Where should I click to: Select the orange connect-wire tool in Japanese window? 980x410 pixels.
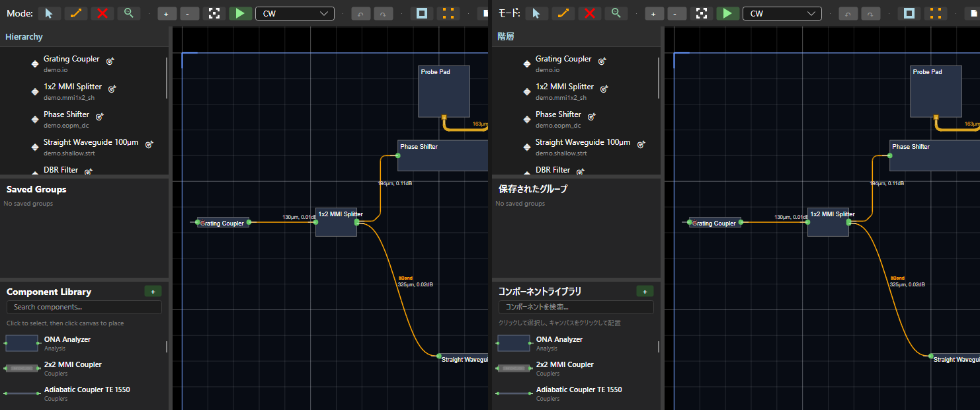click(563, 13)
